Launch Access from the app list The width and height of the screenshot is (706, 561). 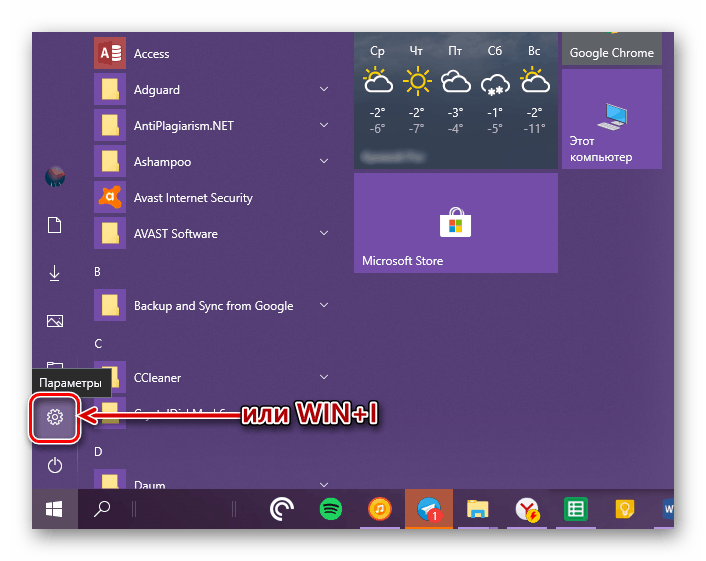212,54
